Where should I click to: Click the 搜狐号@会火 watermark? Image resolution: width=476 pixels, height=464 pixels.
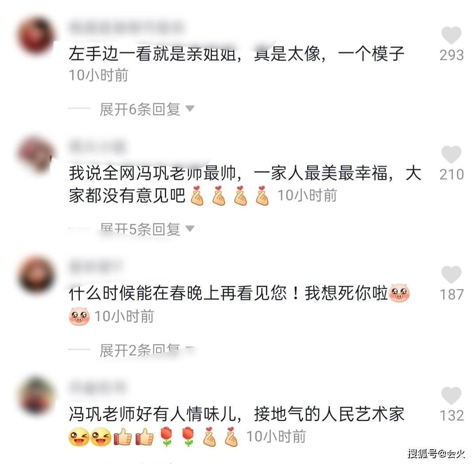[436, 454]
